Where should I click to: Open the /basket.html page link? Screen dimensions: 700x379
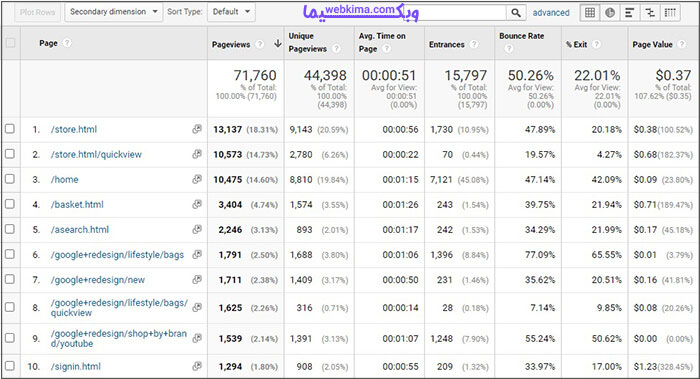click(77, 204)
